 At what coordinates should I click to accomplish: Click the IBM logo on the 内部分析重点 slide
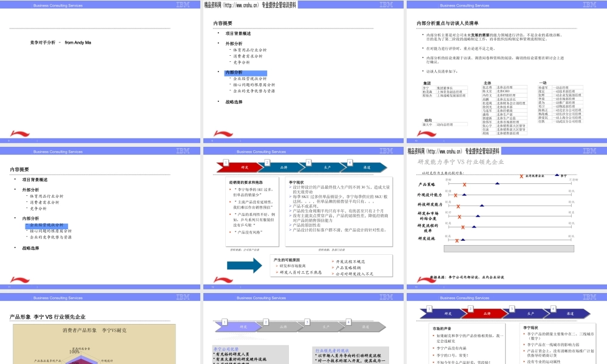[589, 5]
